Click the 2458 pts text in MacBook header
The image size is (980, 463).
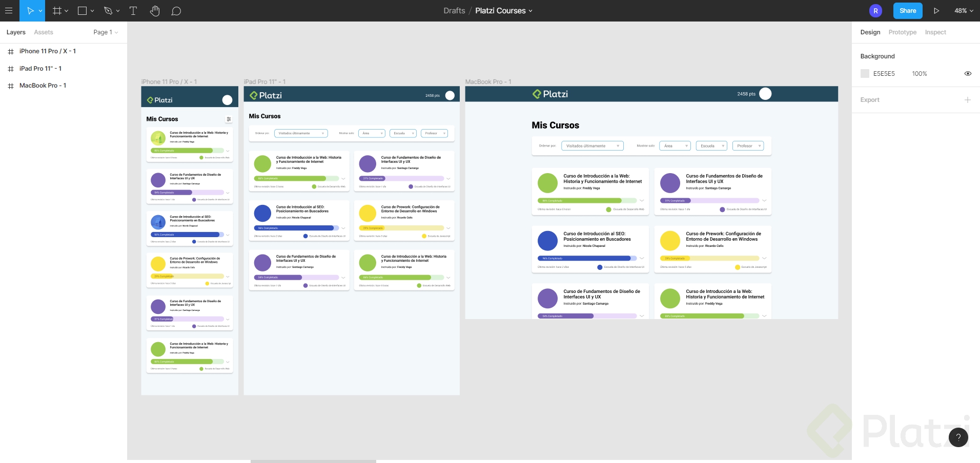coord(746,94)
